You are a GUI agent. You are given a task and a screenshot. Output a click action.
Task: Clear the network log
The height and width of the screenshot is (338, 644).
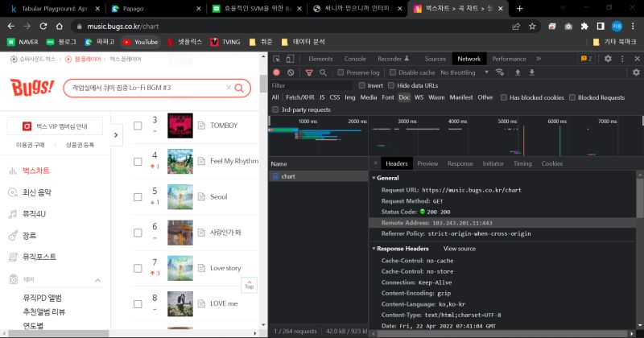(291, 72)
